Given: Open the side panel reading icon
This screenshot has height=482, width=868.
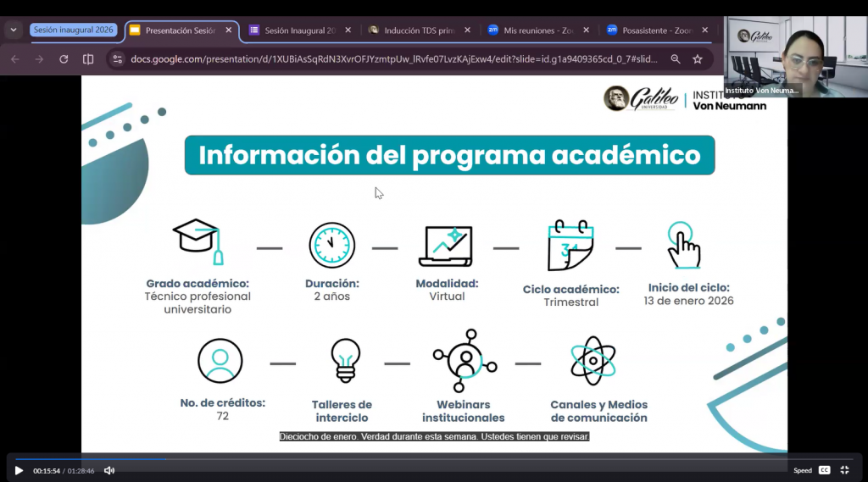Looking at the screenshot, I should pyautogui.click(x=88, y=59).
